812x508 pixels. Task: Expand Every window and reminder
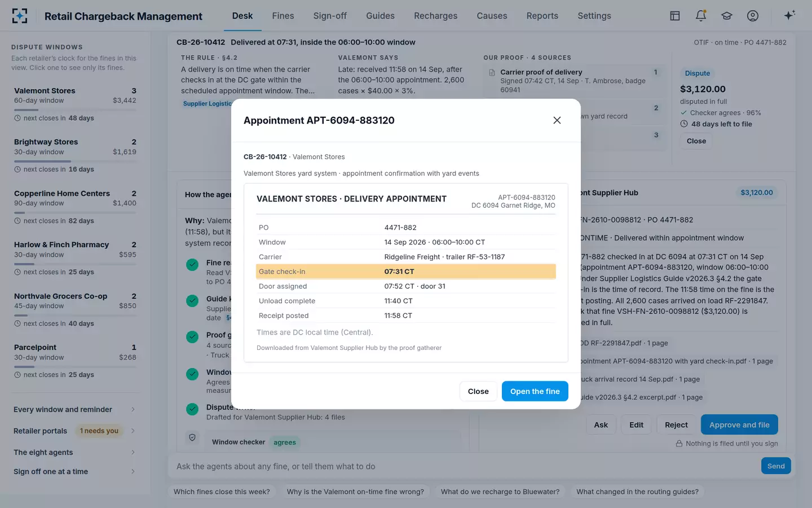(x=74, y=409)
